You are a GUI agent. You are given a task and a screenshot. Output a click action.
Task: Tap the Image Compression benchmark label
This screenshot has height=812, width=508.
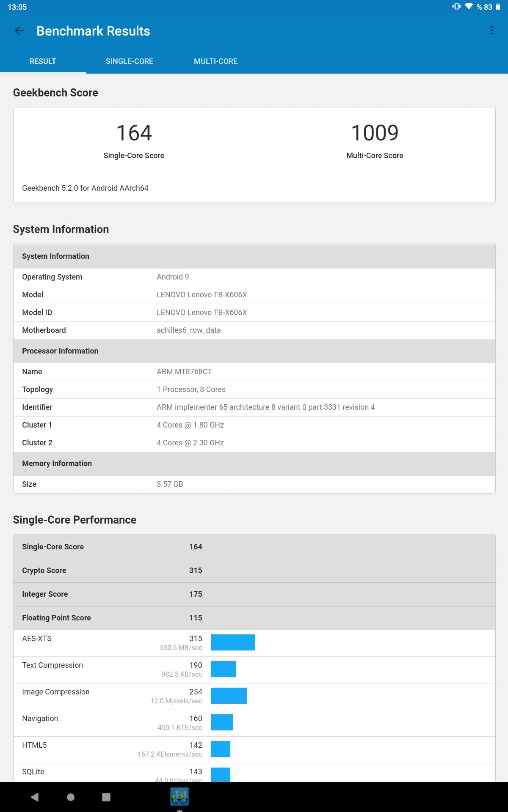click(56, 692)
